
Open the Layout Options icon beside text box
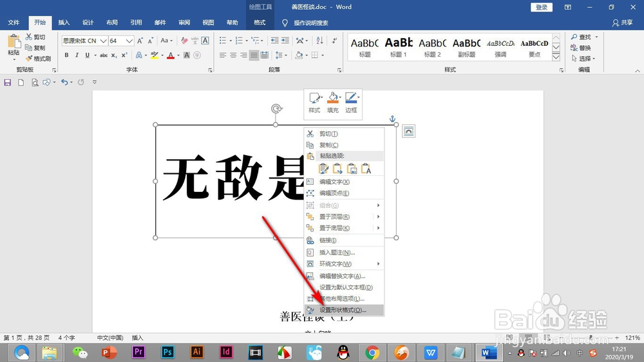(408, 131)
